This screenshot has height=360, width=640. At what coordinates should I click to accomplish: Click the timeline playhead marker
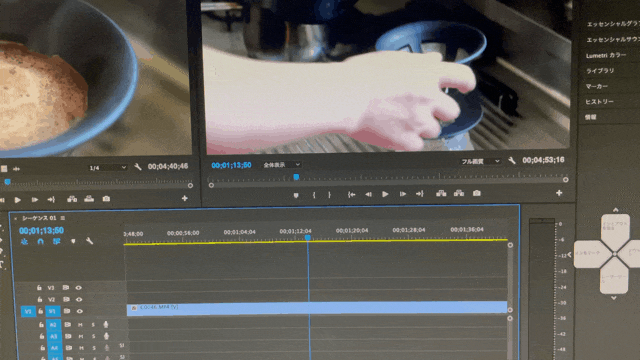[x=308, y=238]
